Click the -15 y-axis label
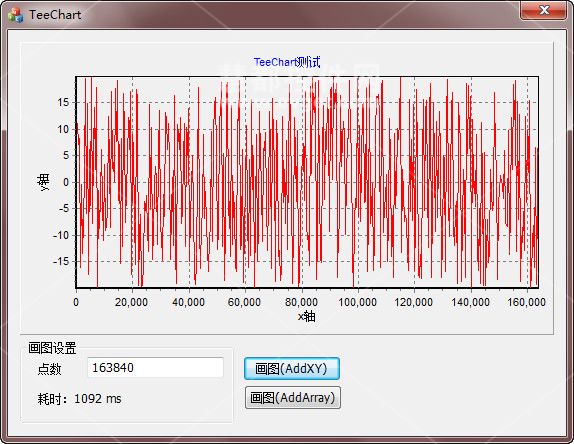574x444 pixels. 61,262
